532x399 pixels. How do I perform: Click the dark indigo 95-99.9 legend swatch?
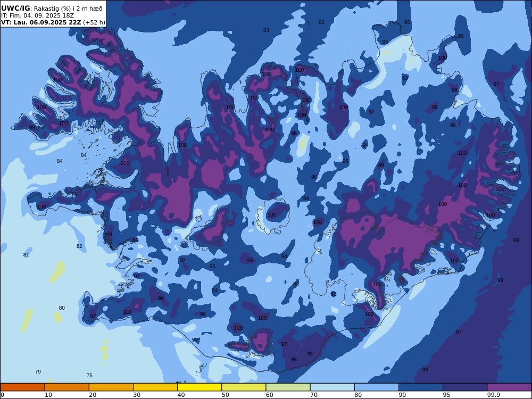click(x=465, y=387)
